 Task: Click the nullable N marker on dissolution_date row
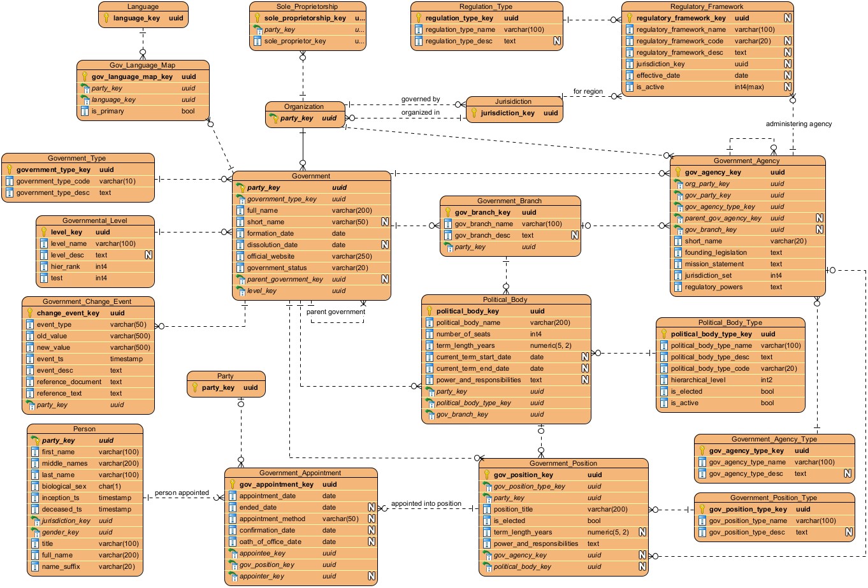tap(385, 245)
